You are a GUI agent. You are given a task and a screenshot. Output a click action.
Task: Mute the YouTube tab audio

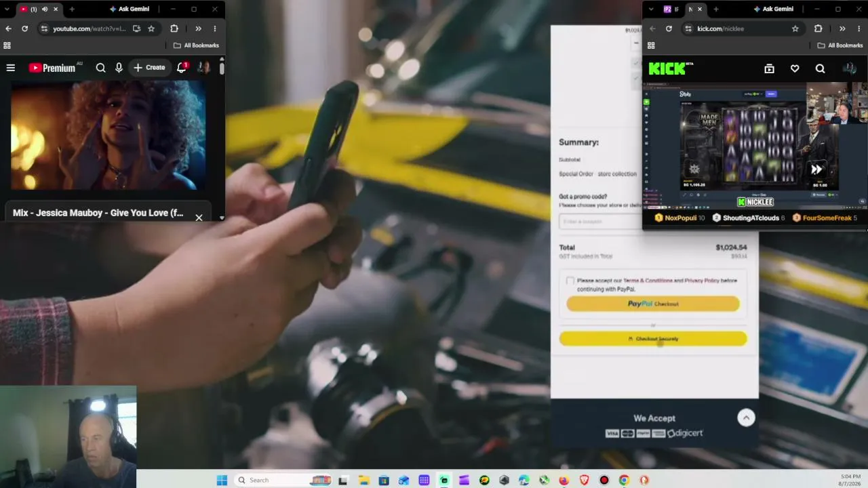tap(45, 9)
